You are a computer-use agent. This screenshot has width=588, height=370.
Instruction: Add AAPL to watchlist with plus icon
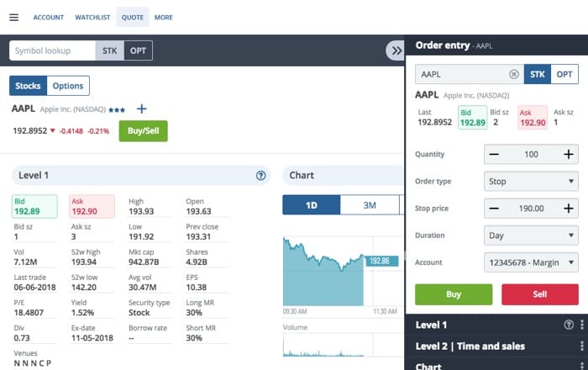141,108
